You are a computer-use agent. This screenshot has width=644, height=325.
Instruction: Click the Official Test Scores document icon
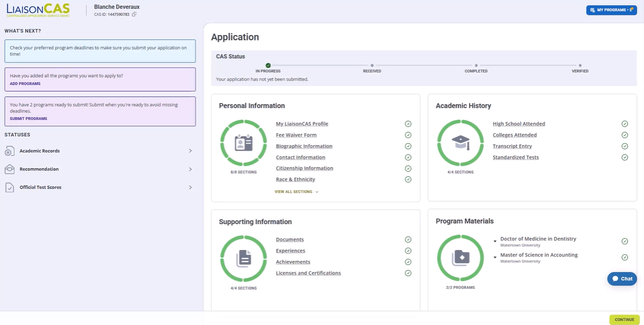tap(9, 187)
